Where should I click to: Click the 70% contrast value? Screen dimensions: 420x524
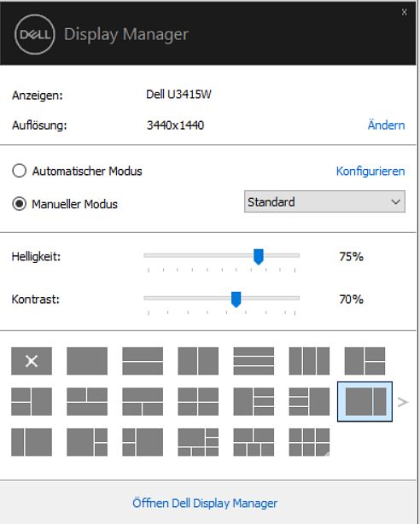(x=351, y=299)
